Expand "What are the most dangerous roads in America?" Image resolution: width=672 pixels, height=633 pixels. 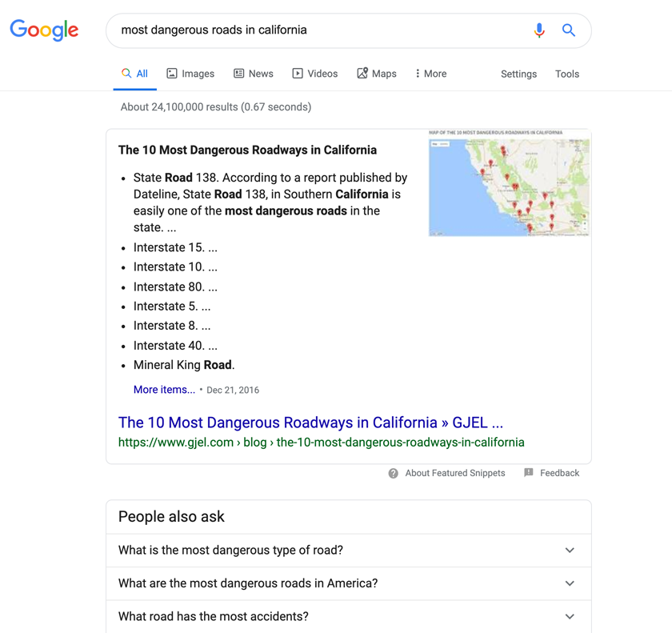348,583
